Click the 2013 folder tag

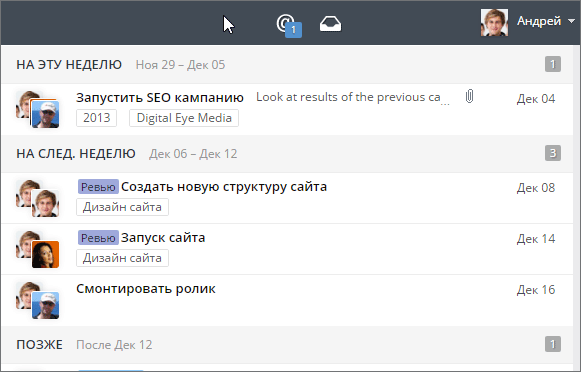(x=96, y=118)
